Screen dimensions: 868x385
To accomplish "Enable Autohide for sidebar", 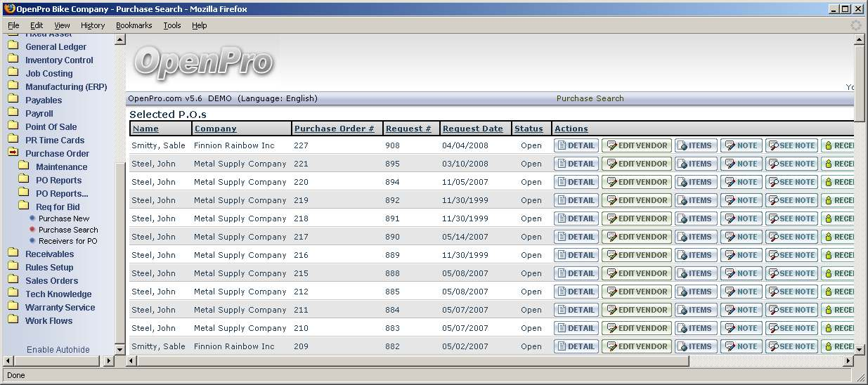I will point(58,349).
